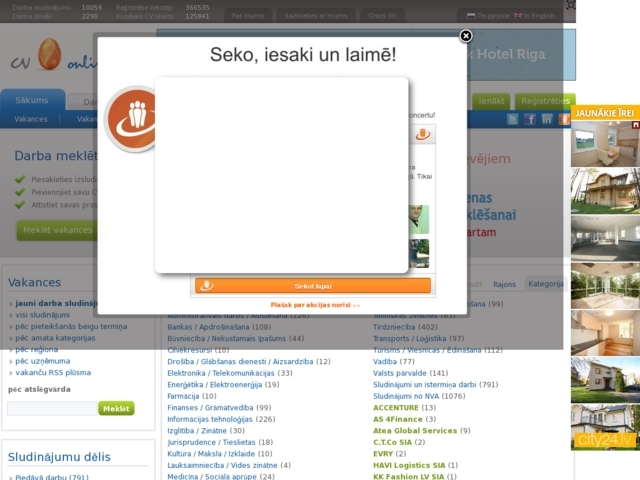Open Plašāk par akcijas norisi link
640x480 pixels.
click(x=314, y=305)
